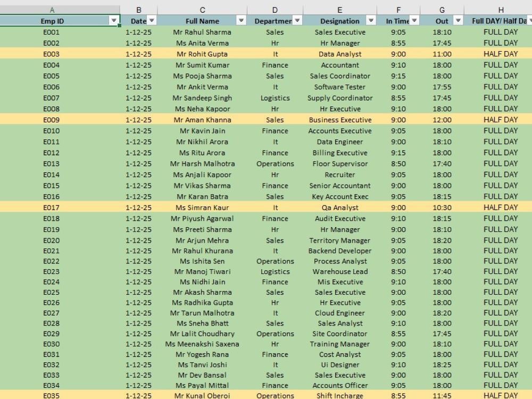Screen dimensions: 532x399
Task: Select Out time 18:25 cell
Action: pyautogui.click(x=442, y=365)
